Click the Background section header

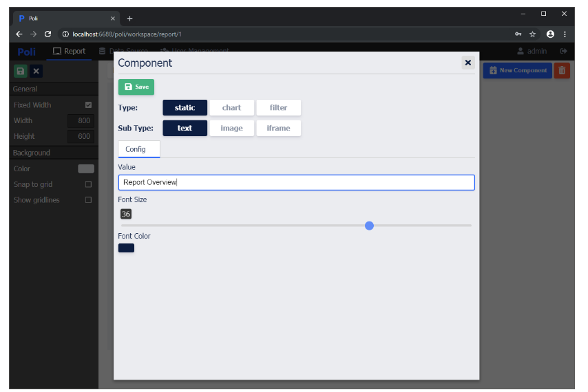[54, 153]
